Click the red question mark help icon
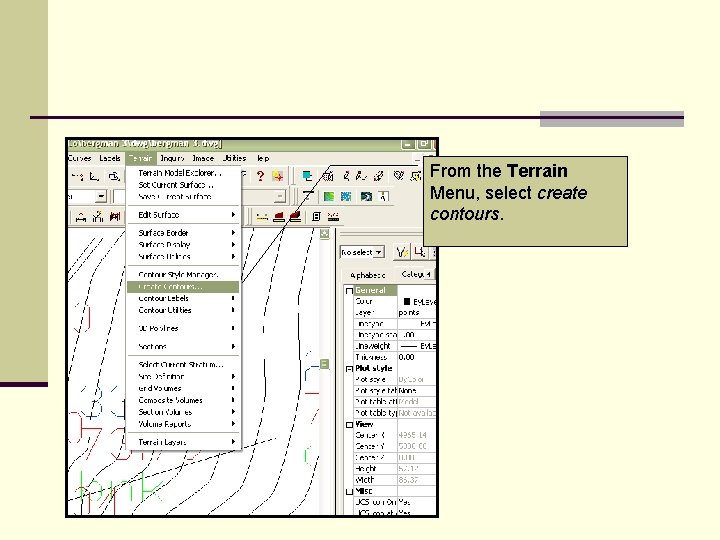Viewport: 720px width, 540px height. pyautogui.click(x=260, y=176)
